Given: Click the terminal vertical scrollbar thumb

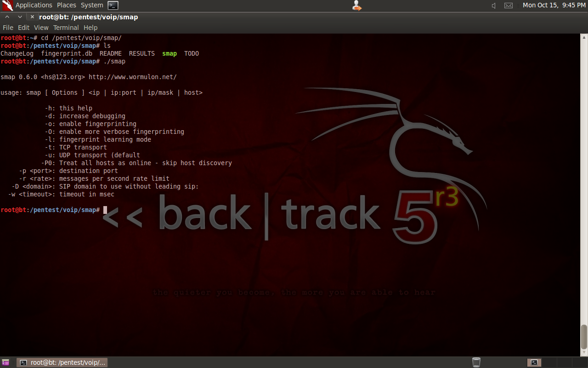Looking at the screenshot, I should (584, 337).
